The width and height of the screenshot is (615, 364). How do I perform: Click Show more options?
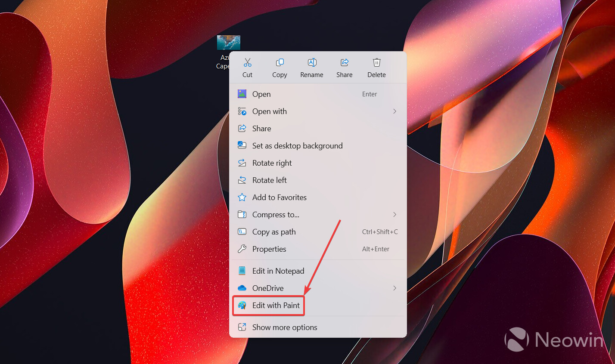click(318, 327)
